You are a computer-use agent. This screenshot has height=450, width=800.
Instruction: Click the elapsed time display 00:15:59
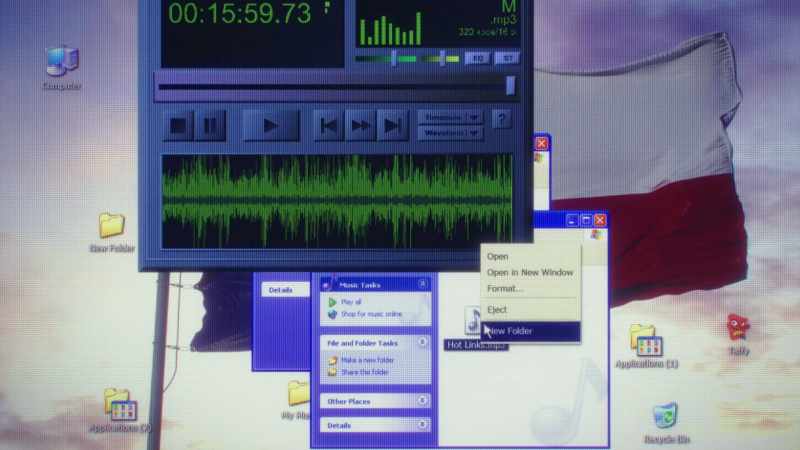tap(239, 13)
